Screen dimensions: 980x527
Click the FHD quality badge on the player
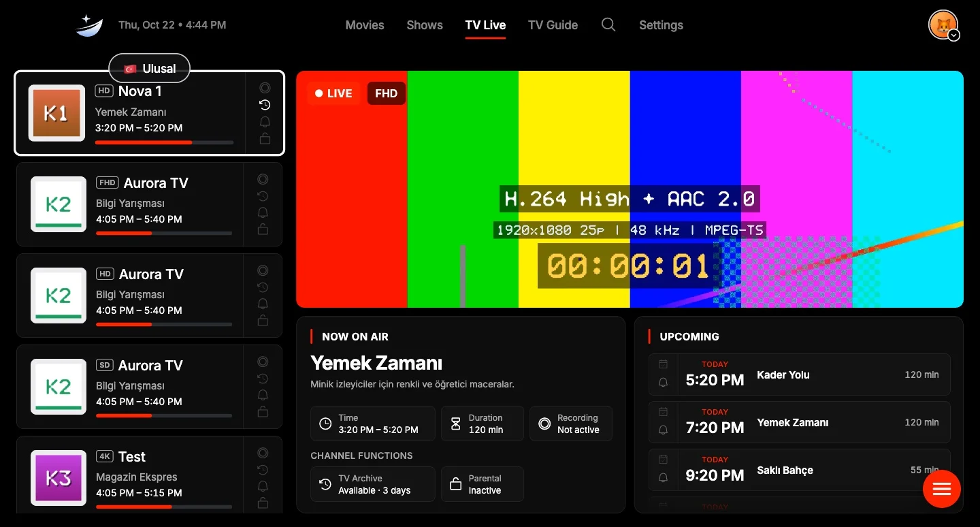(386, 93)
